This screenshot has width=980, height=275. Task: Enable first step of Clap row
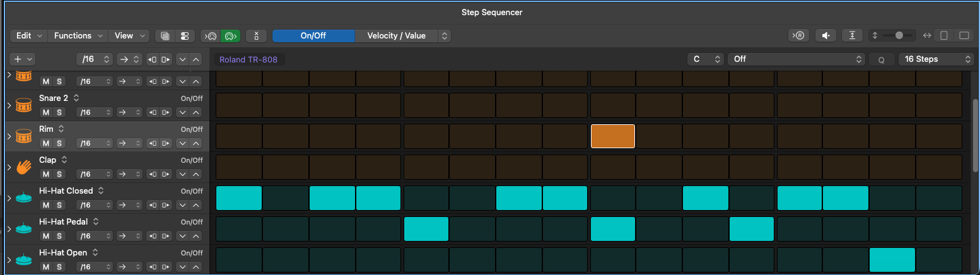pos(239,167)
